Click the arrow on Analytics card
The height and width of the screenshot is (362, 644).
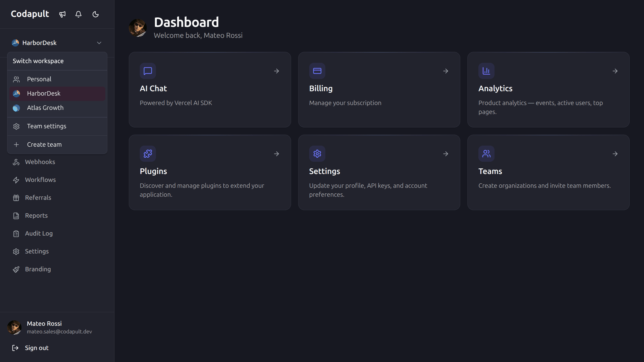pos(615,71)
